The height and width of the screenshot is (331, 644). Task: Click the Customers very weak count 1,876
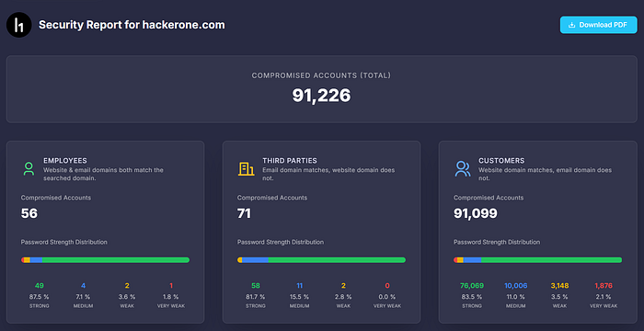pyautogui.click(x=604, y=286)
